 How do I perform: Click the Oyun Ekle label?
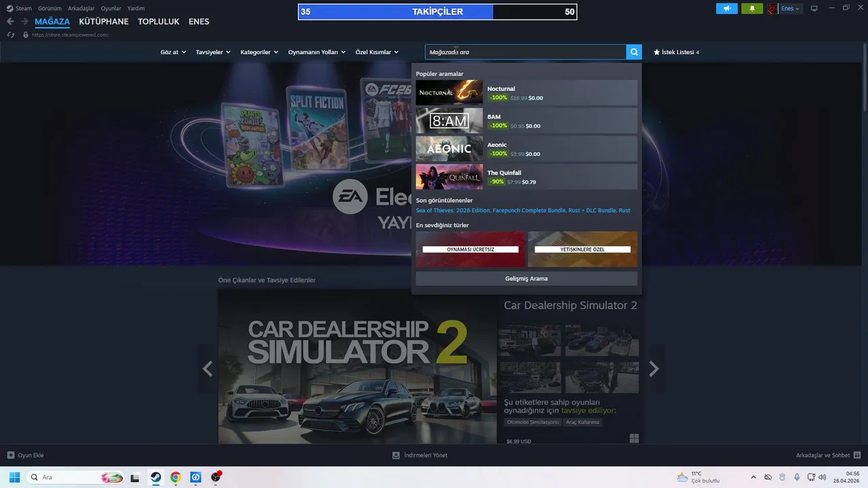[31, 455]
